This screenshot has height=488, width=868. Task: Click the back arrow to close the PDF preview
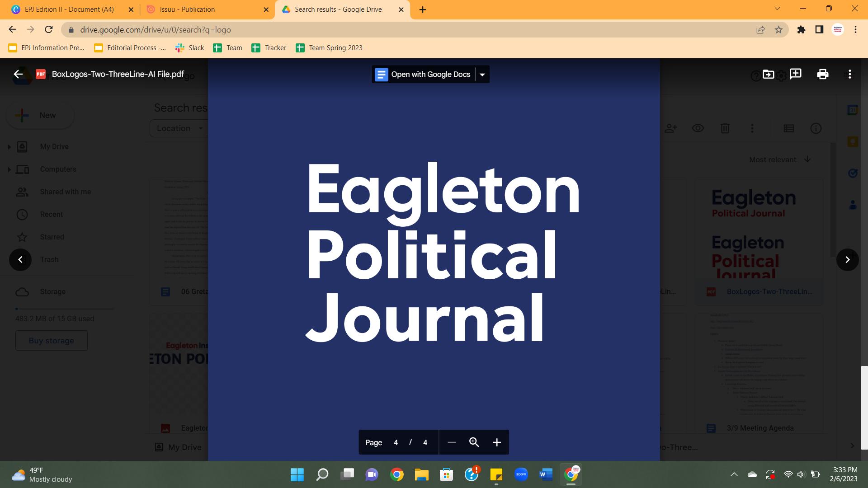[x=18, y=74]
